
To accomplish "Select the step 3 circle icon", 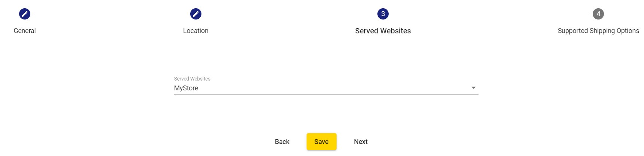I will 383,14.
